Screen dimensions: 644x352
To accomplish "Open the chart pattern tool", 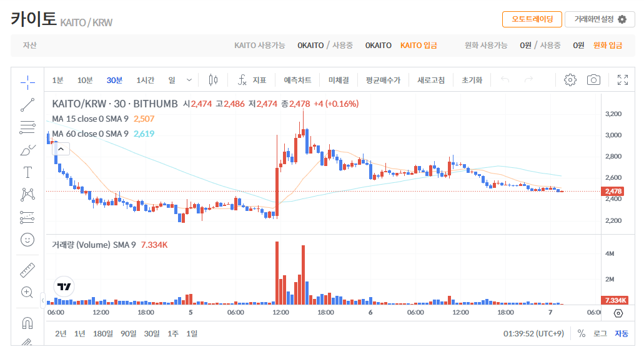I will 27,195.
